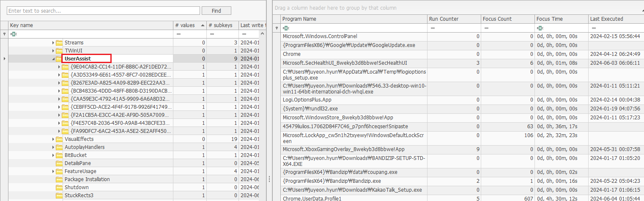Click folder icon beside {F4E57C4B-2036-45F0... key

click(x=65, y=123)
